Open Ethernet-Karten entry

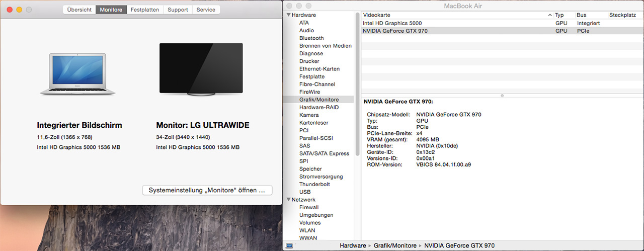(319, 69)
